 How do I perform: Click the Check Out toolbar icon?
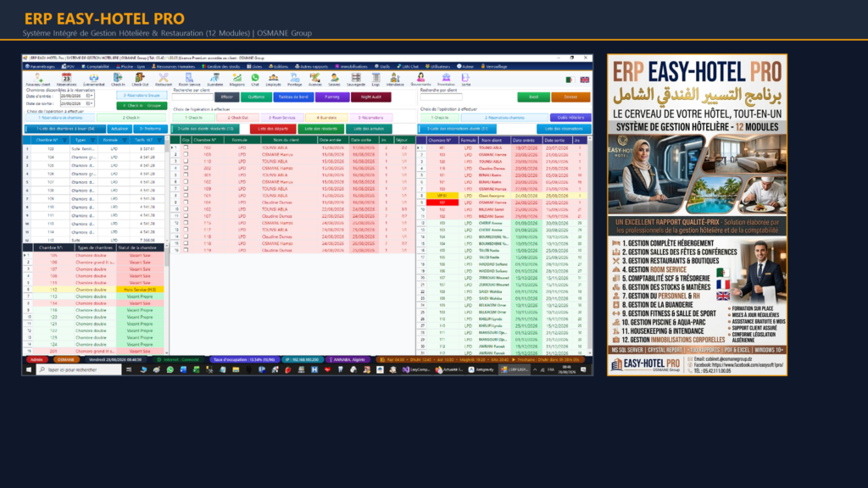(140, 79)
